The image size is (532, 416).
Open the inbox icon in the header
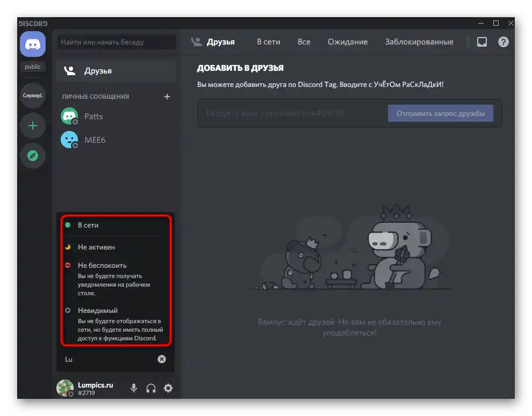click(x=482, y=42)
